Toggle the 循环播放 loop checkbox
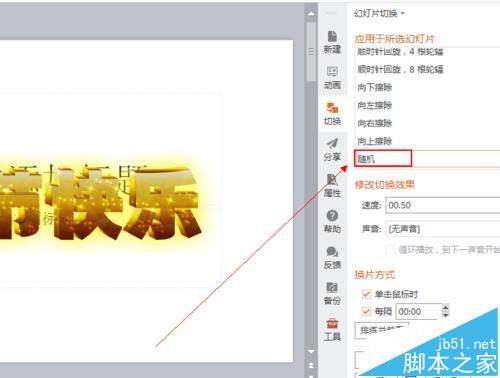500x378 pixels. (390, 250)
